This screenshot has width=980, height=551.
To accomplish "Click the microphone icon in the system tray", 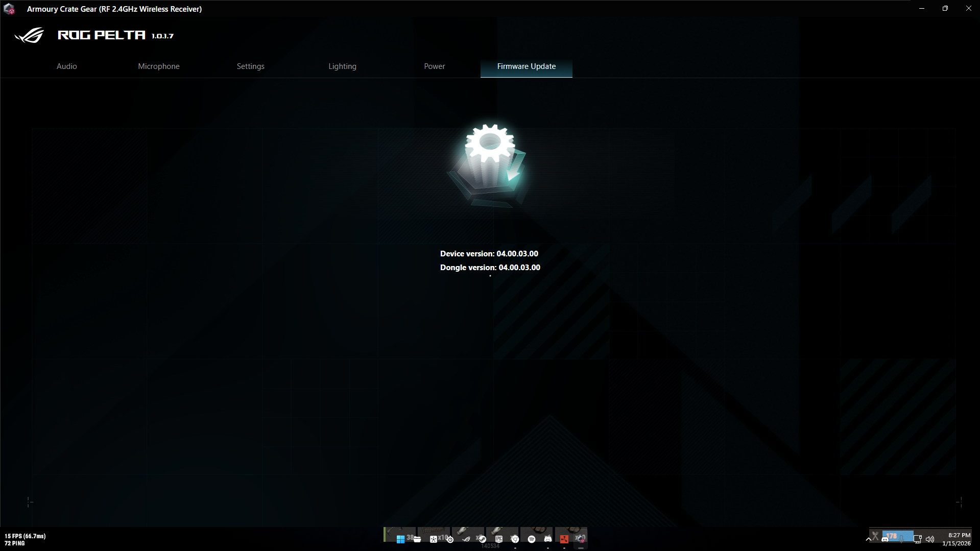I will (902, 539).
